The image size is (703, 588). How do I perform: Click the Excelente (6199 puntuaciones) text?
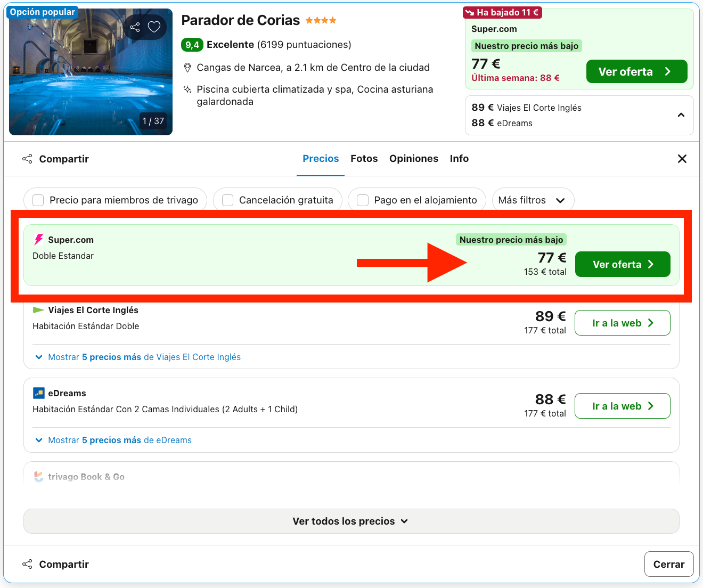point(279,45)
